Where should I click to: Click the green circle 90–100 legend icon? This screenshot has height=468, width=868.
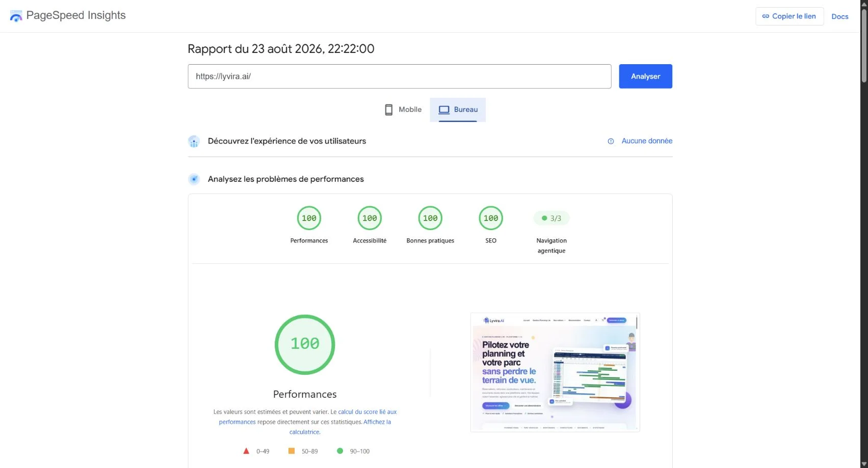tap(340, 451)
